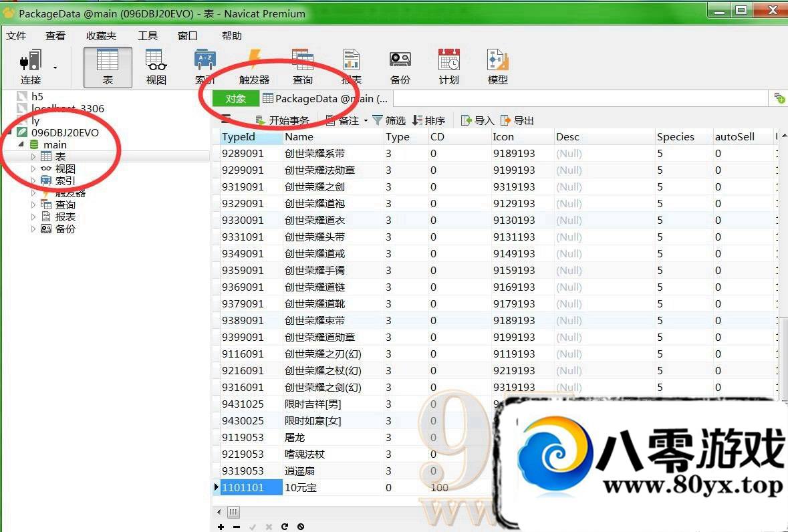Delete record with the minus icon
The height and width of the screenshot is (532, 788).
pos(237,527)
